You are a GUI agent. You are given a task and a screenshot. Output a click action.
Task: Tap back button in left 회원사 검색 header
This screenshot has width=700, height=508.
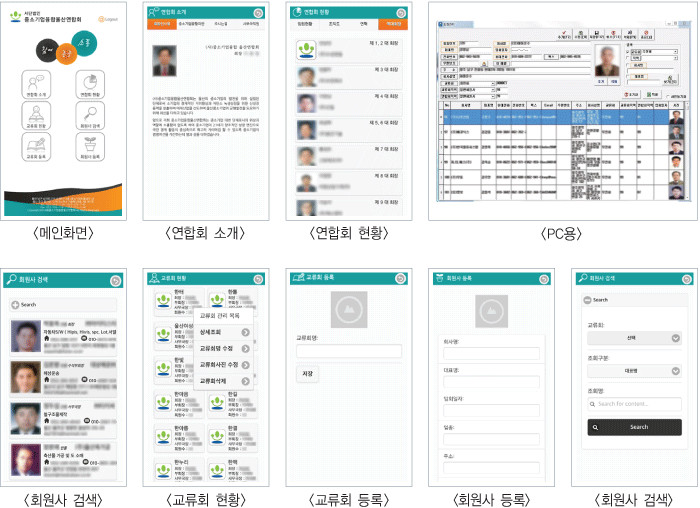pos(115,281)
